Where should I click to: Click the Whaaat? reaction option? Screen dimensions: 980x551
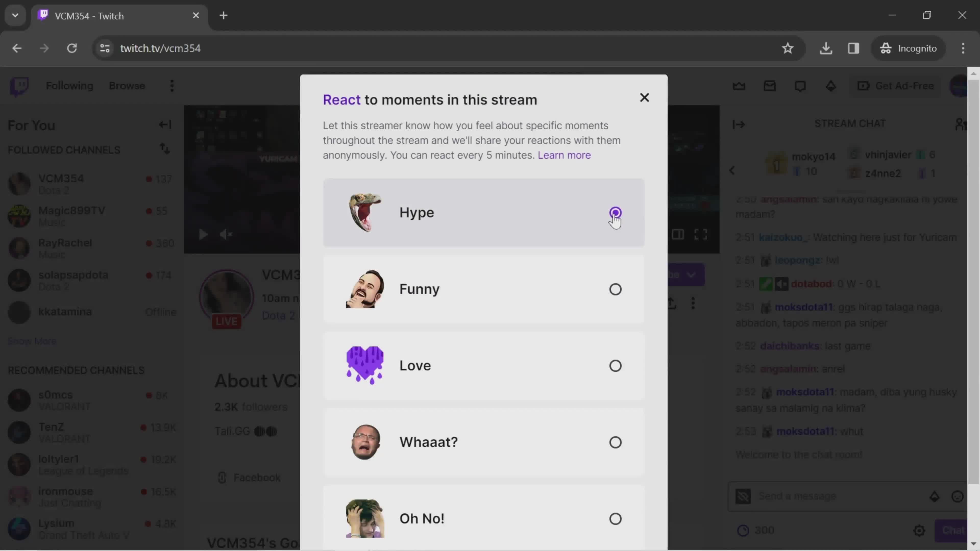[x=615, y=442]
